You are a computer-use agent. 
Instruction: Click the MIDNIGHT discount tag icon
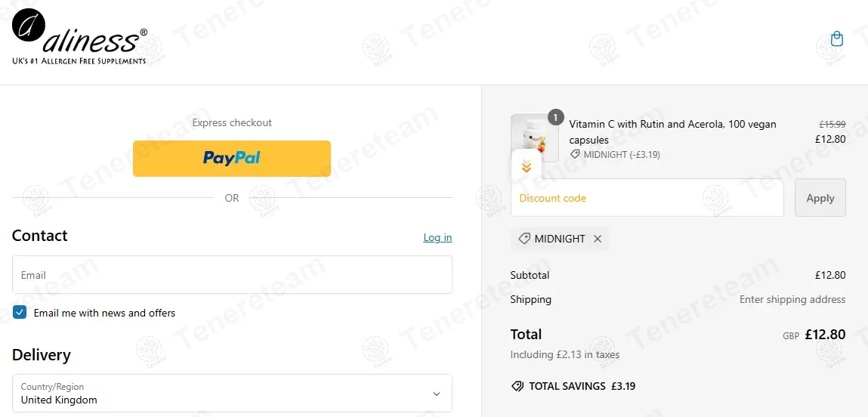[524, 239]
